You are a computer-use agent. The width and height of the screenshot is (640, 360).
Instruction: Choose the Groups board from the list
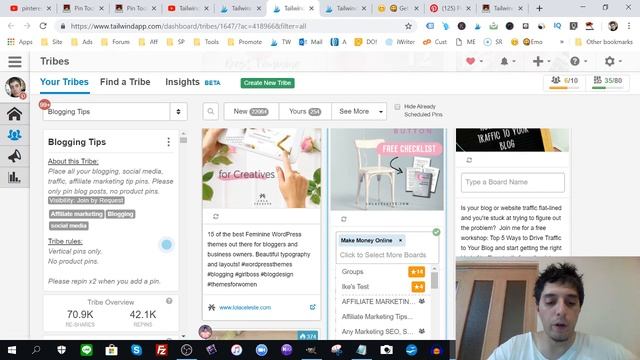point(383,272)
